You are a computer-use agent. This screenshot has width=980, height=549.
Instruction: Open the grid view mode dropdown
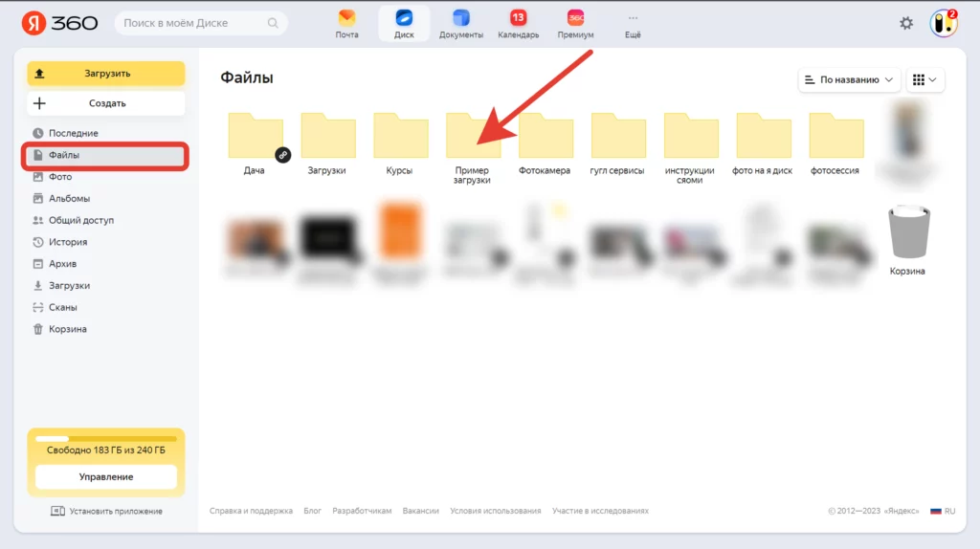click(924, 79)
